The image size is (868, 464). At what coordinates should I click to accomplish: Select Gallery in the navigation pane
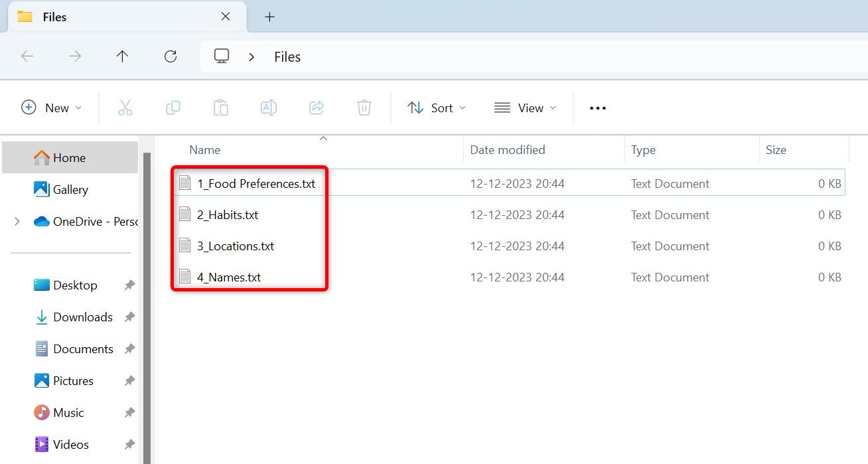pos(70,190)
